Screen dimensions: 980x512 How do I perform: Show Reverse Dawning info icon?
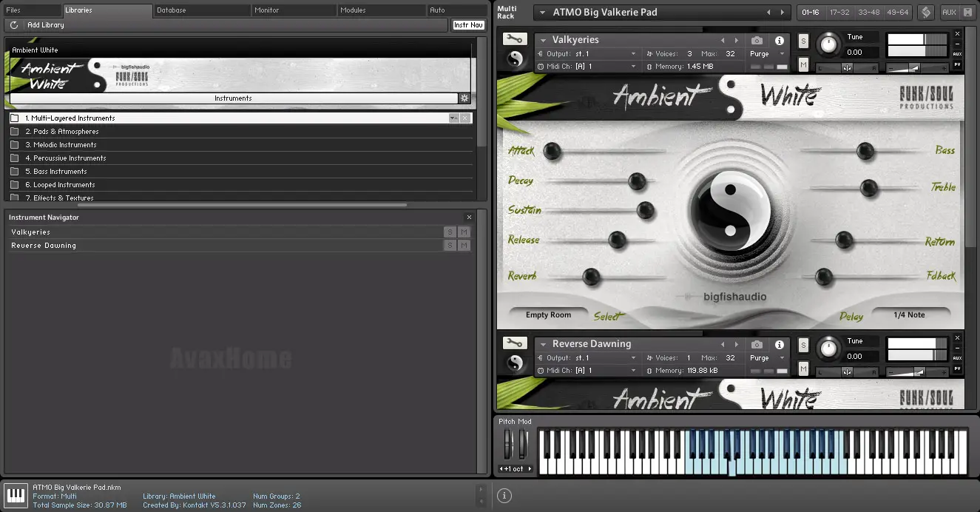(x=779, y=345)
